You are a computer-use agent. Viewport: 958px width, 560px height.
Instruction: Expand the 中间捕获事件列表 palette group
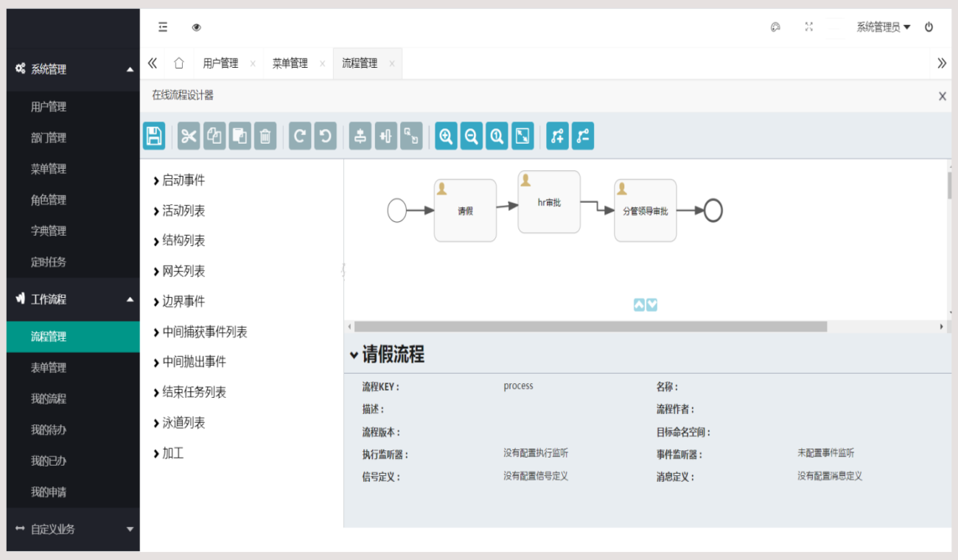[200, 332]
